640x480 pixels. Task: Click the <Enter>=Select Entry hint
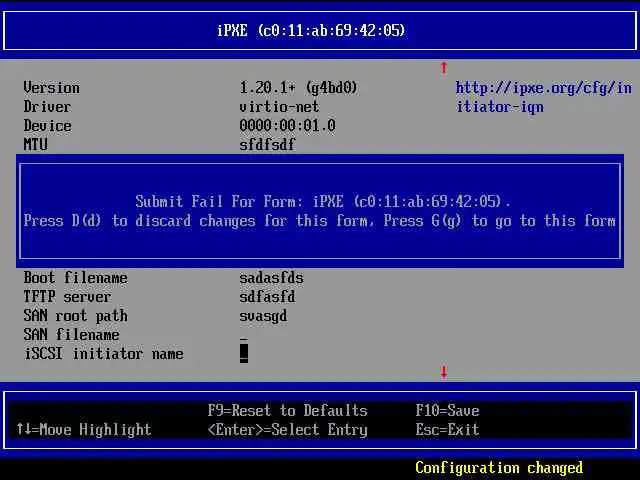(287, 429)
